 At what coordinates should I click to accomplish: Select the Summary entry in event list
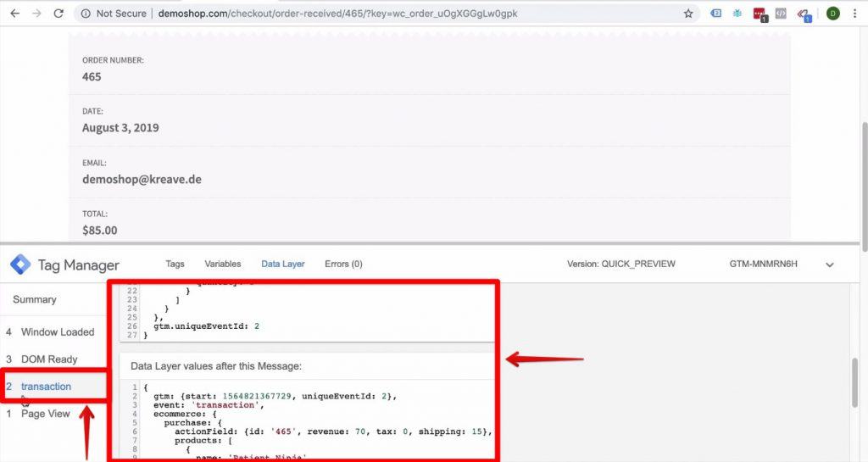pyautogui.click(x=34, y=299)
